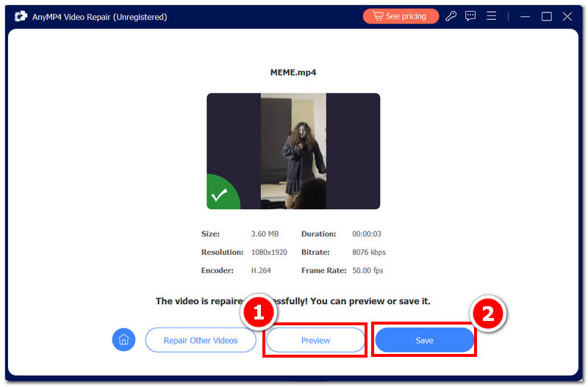
Task: Open the feedback chat bubble icon
Action: pyautogui.click(x=470, y=16)
